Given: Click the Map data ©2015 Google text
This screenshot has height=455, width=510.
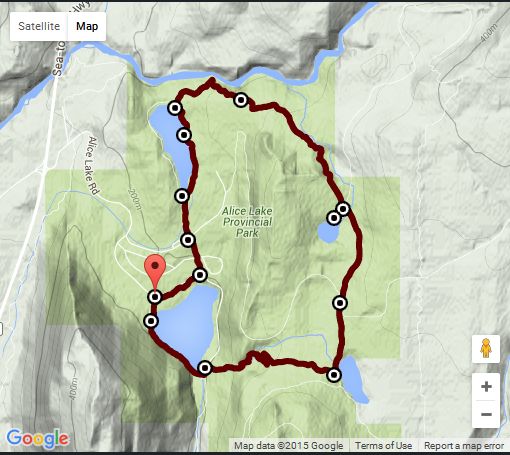Looking at the screenshot, I should [289, 446].
